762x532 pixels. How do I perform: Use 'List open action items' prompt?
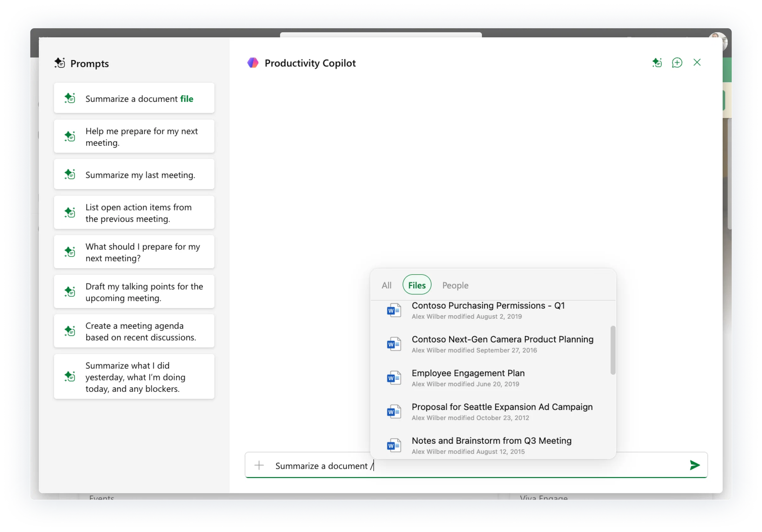(x=134, y=213)
